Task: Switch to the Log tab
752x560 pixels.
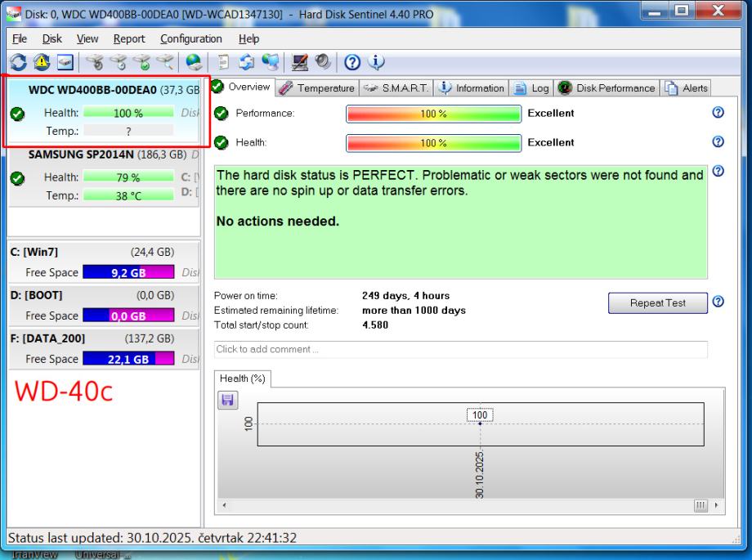Action: [531, 87]
